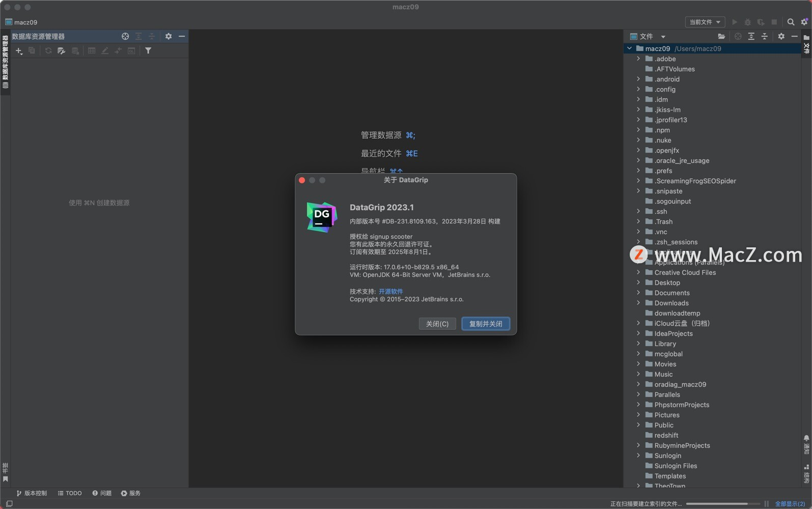Click the duplicate data source icon
812x509 pixels.
(x=32, y=51)
